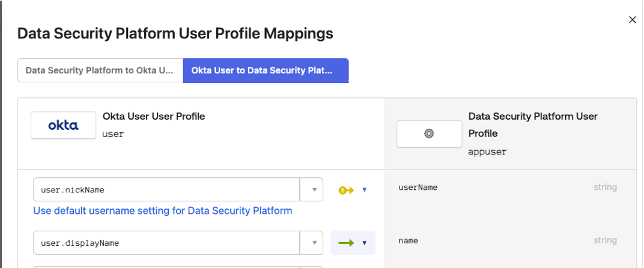
Task: Select the userName target attribute text
Action: tap(418, 187)
